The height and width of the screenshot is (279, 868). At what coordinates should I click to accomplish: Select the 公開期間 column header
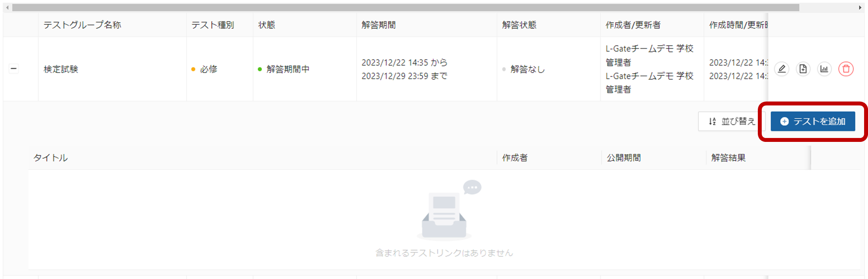(x=623, y=158)
